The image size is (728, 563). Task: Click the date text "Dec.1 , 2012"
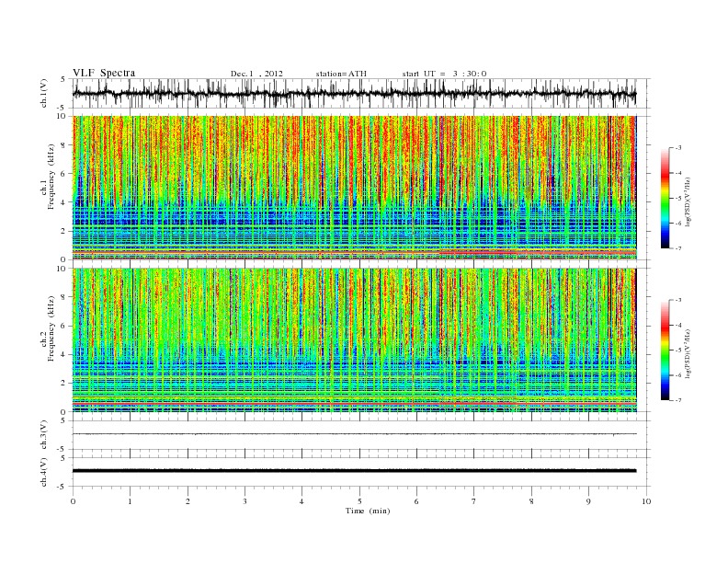[256, 74]
